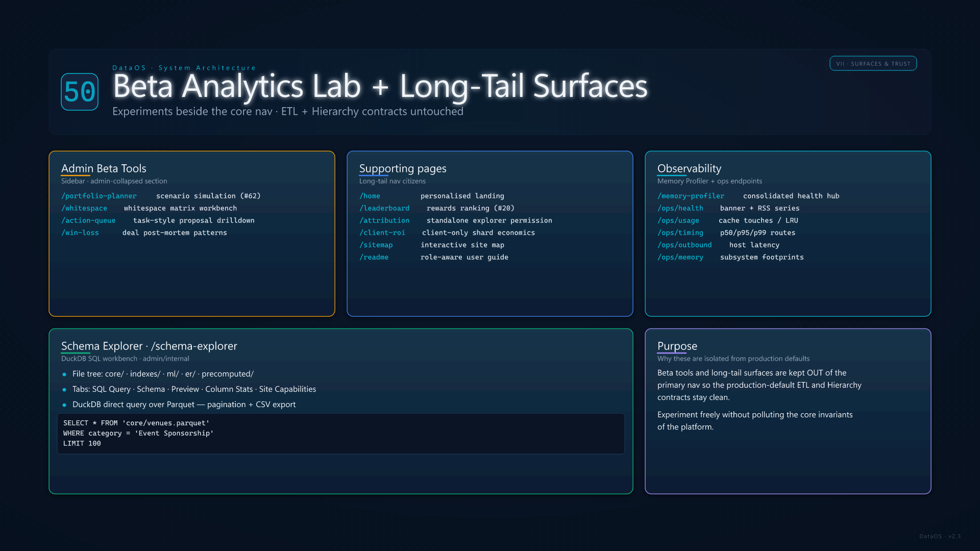980x551 pixels.
Task: Click the LIMIT 100 code line
Action: click(82, 443)
